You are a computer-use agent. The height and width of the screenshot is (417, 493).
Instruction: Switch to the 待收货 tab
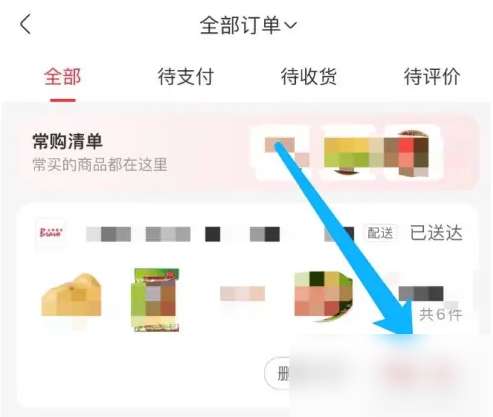point(309,77)
